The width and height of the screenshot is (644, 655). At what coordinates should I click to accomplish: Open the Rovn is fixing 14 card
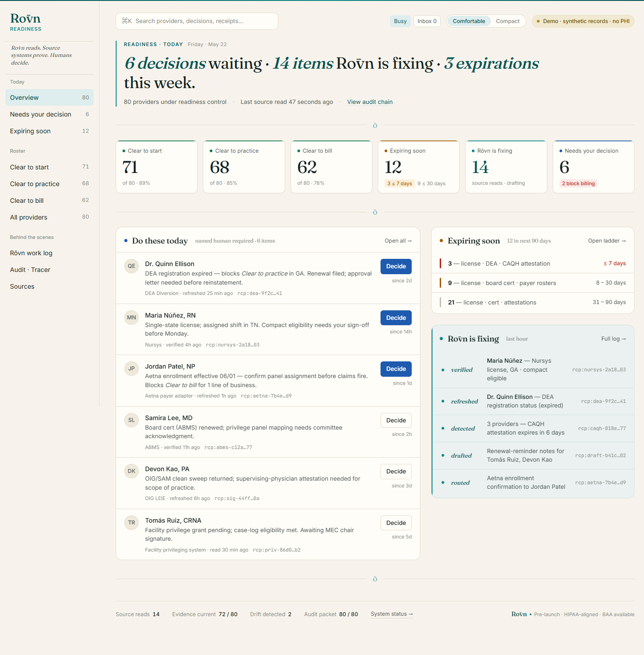pos(506,167)
